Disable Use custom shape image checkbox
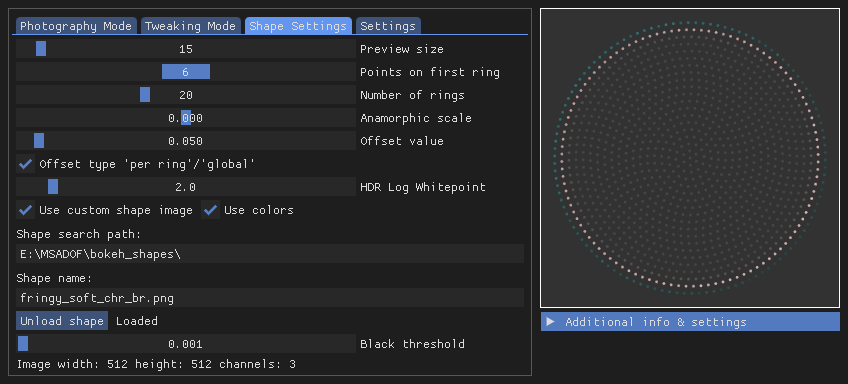Image resolution: width=848 pixels, height=384 pixels. pos(25,210)
